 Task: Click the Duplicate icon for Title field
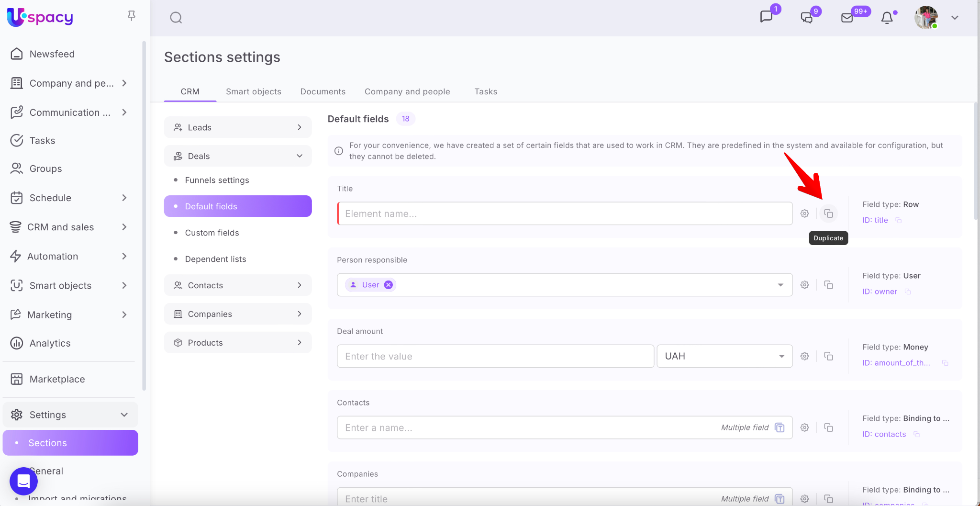[828, 214]
